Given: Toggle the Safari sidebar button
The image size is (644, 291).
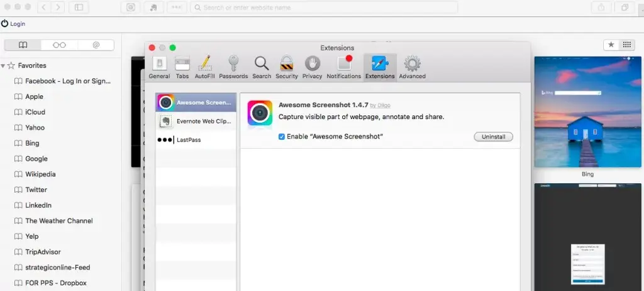Looking at the screenshot, I should click(79, 8).
